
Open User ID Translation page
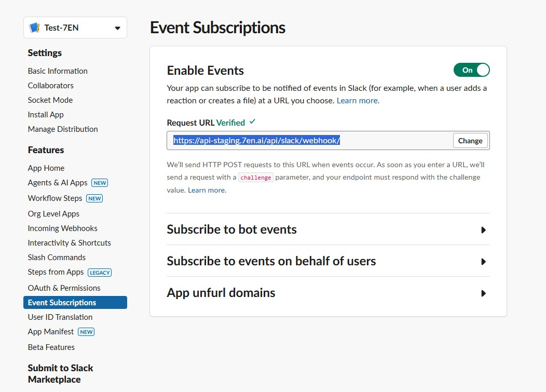[60, 317]
